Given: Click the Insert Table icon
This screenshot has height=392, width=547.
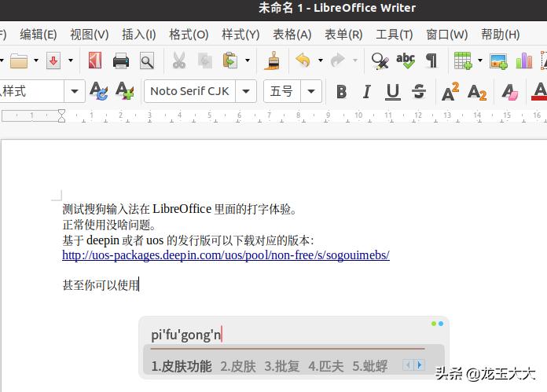Looking at the screenshot, I should [x=463, y=60].
